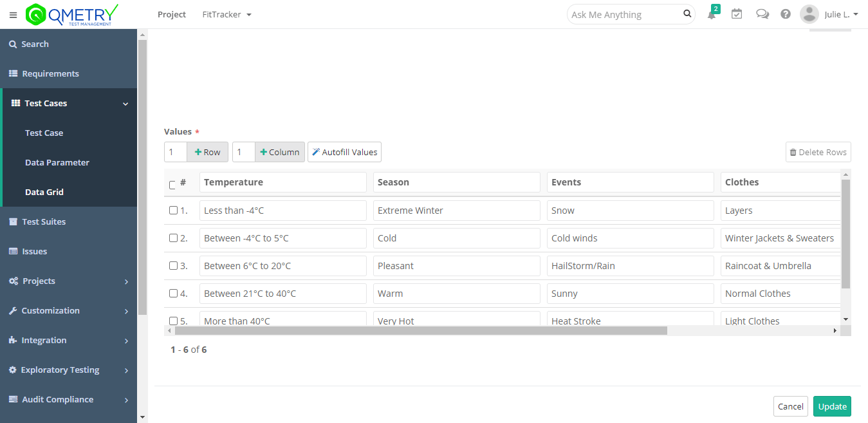The image size is (868, 423).
Task: Click the grid vertical scrollbar thumb
Action: [x=845, y=234]
